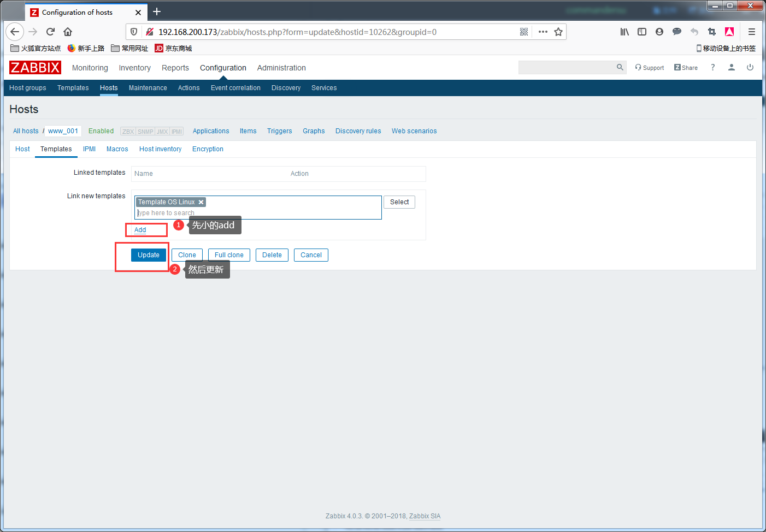Click the search magnifier icon in Zabbix header
The width and height of the screenshot is (766, 532).
click(x=620, y=67)
